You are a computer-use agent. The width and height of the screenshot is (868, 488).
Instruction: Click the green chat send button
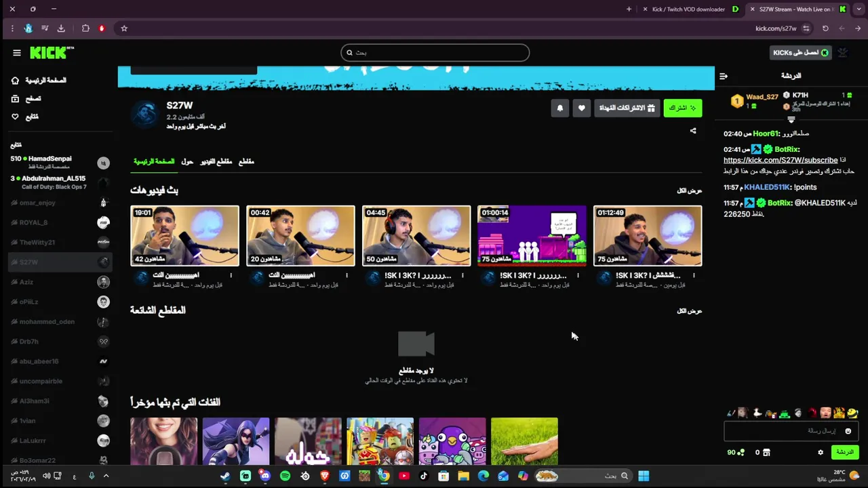click(844, 452)
